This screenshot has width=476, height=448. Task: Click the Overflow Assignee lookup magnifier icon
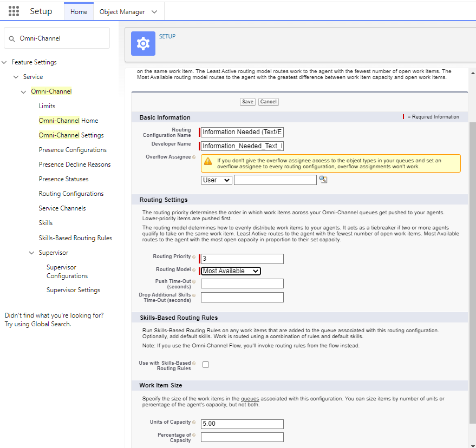pos(323,180)
